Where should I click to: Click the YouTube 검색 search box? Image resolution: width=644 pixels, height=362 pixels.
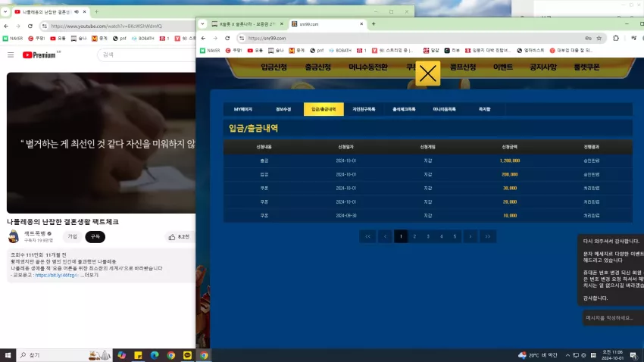click(x=147, y=55)
